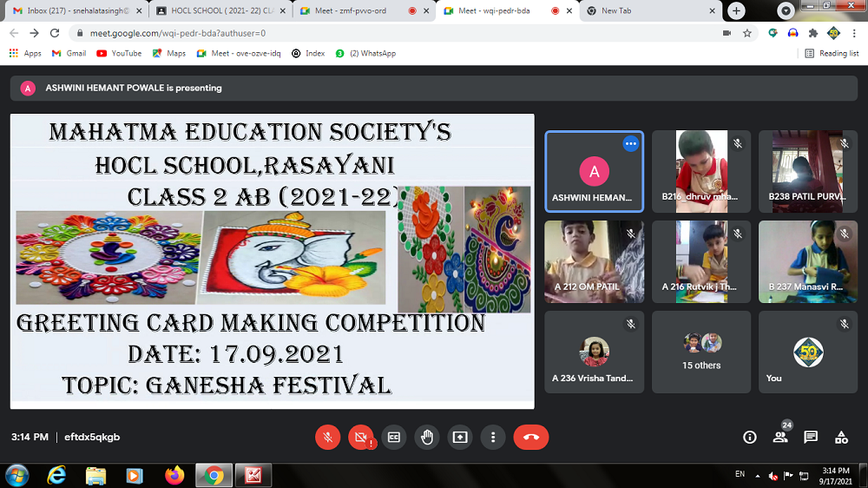The width and height of the screenshot is (868, 488).
Task: Switch to the HOCL SCHOOL browser tab
Action: click(x=217, y=11)
